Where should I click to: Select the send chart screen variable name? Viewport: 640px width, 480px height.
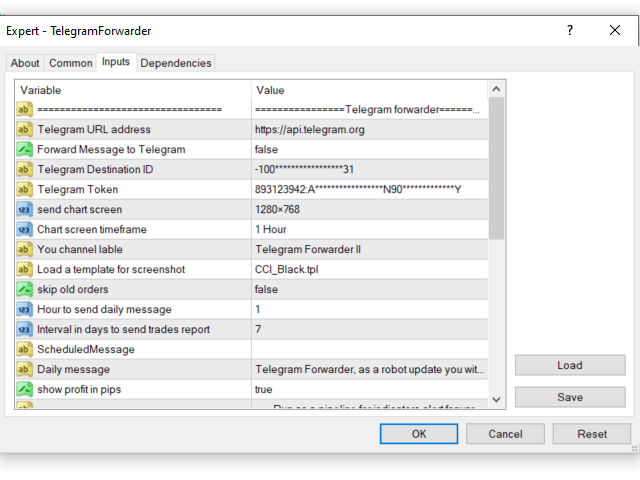coord(80,210)
